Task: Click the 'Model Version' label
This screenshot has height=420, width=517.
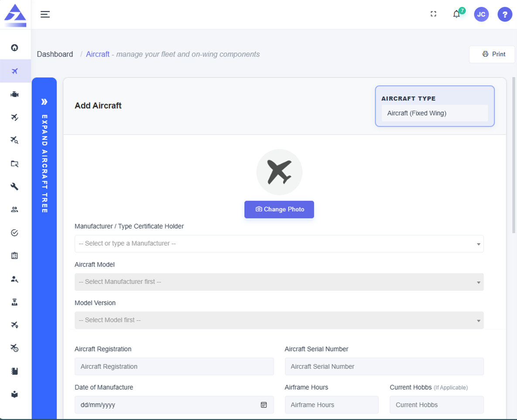Action: point(95,303)
